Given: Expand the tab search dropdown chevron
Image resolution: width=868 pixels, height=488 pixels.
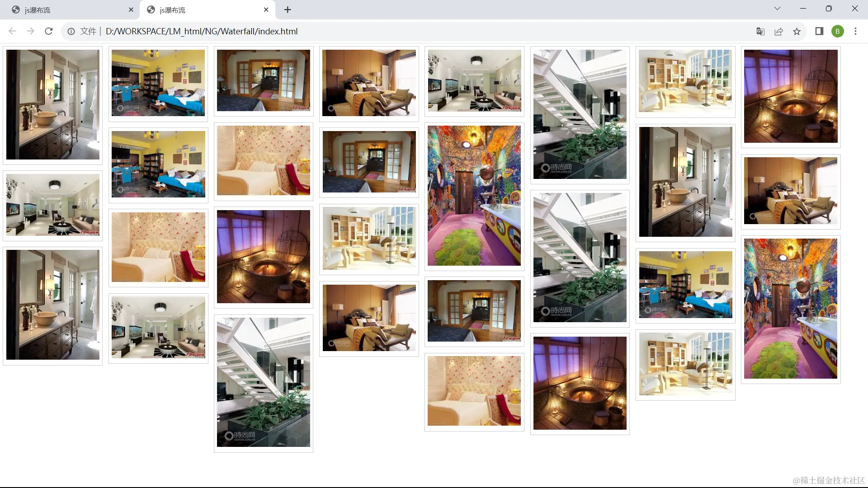Looking at the screenshot, I should pos(777,9).
